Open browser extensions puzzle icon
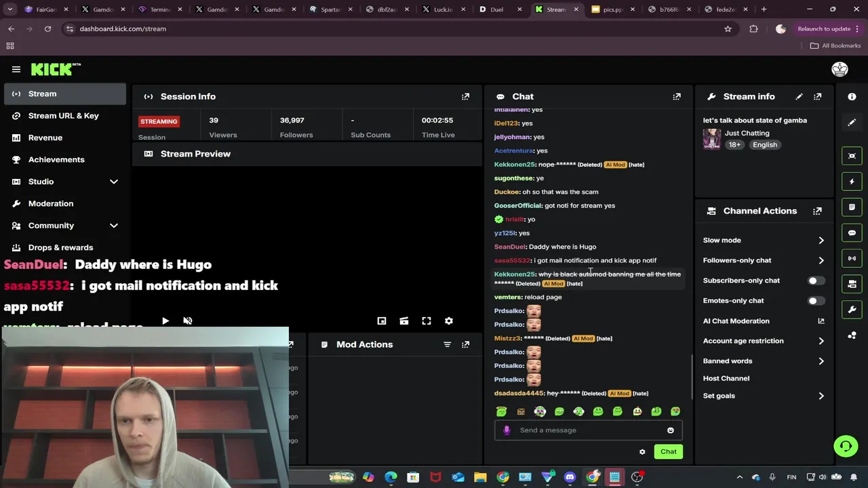 [753, 29]
